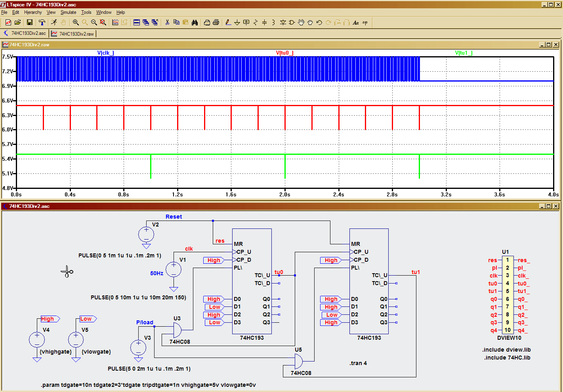Screen dimensions: 563x392
Task: Open the Tools menu
Action: [86, 12]
